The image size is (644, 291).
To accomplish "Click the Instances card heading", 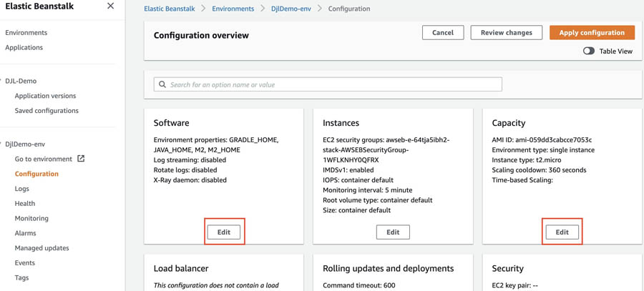I will (341, 123).
